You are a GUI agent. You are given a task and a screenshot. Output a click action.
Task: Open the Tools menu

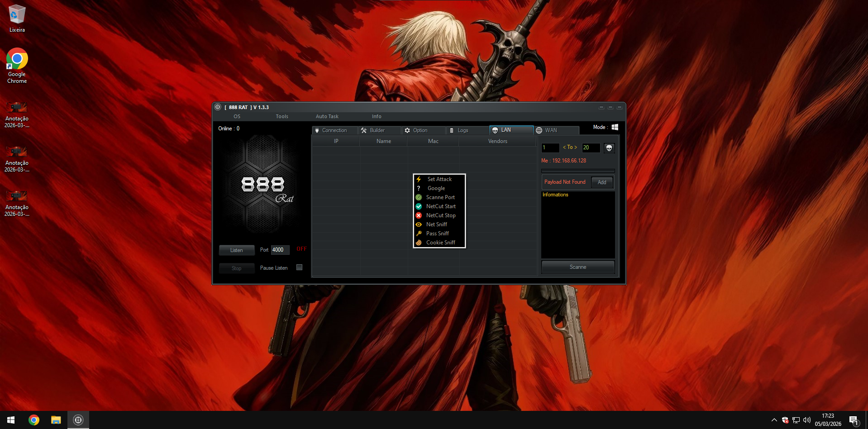coord(282,116)
